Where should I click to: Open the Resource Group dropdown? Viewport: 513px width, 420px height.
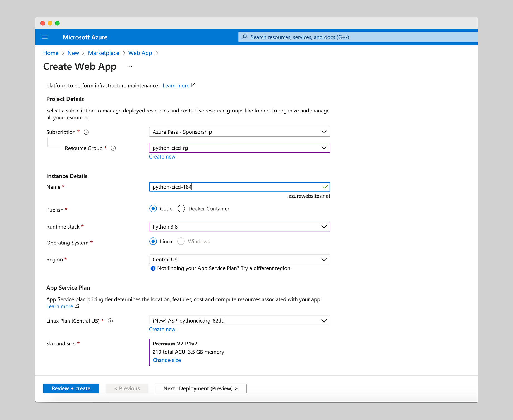pyautogui.click(x=239, y=148)
